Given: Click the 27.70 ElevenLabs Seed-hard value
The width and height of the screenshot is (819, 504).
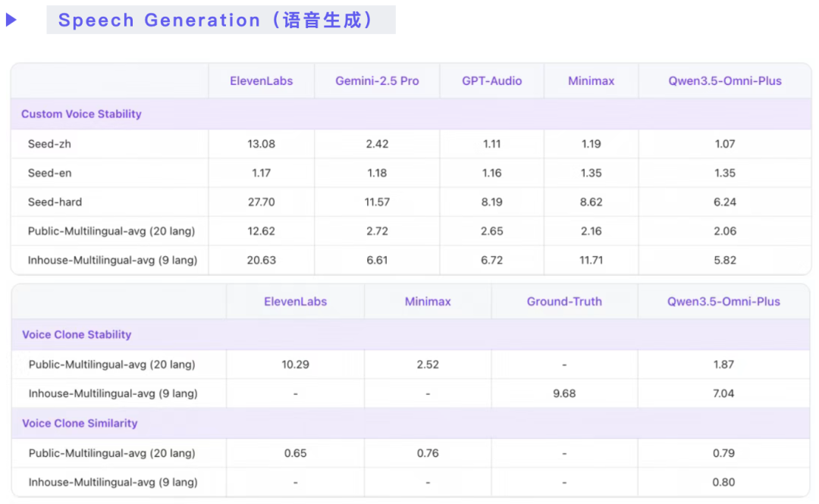Looking at the screenshot, I should tap(262, 202).
